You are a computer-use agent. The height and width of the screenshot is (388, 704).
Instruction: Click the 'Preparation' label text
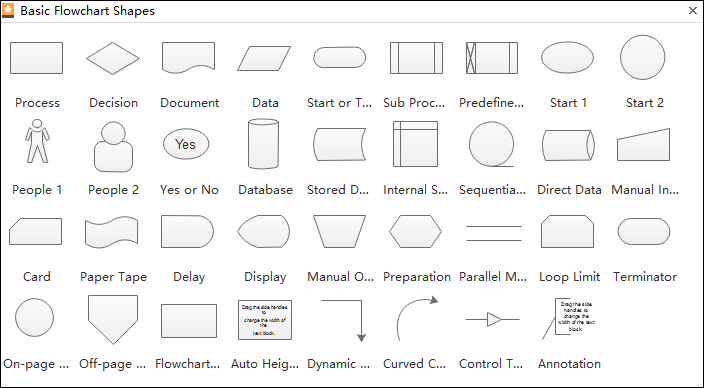pos(417,277)
